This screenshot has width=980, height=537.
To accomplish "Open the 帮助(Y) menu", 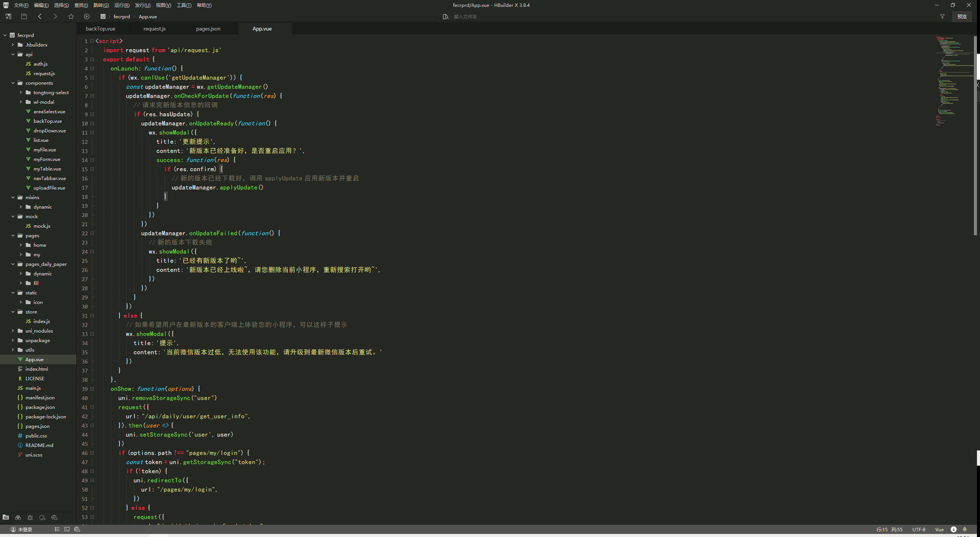I will [x=204, y=5].
